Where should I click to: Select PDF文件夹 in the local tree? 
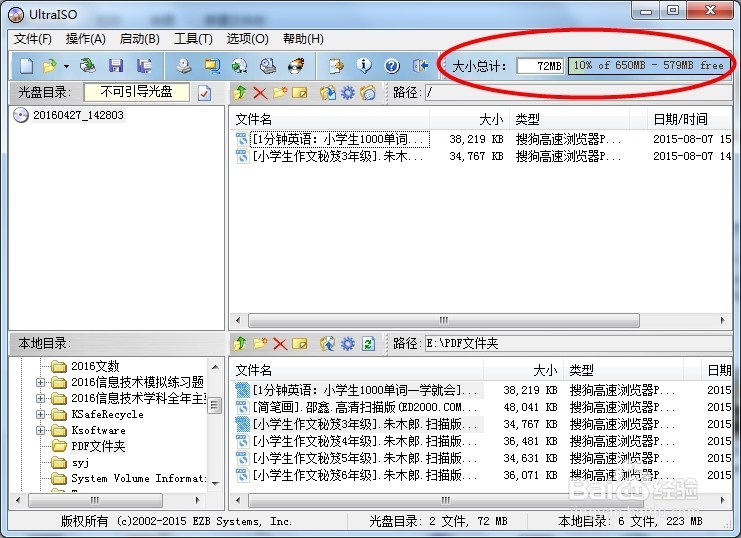98,446
